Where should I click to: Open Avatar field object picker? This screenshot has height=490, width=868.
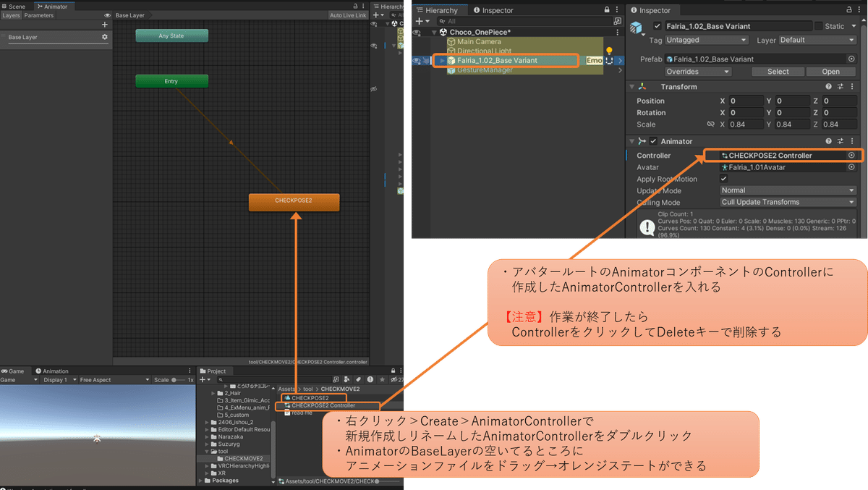click(x=851, y=167)
